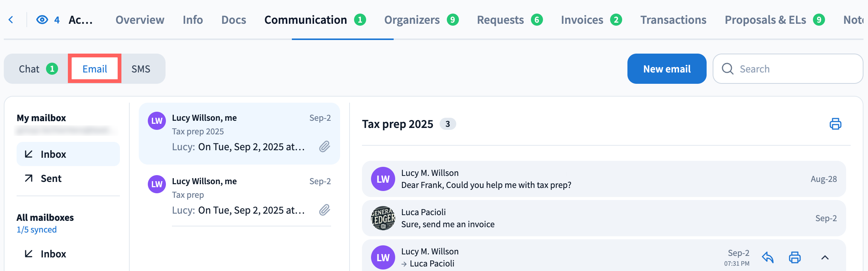Image resolution: width=868 pixels, height=271 pixels.
Task: Switch to Chat messages
Action: pos(29,69)
